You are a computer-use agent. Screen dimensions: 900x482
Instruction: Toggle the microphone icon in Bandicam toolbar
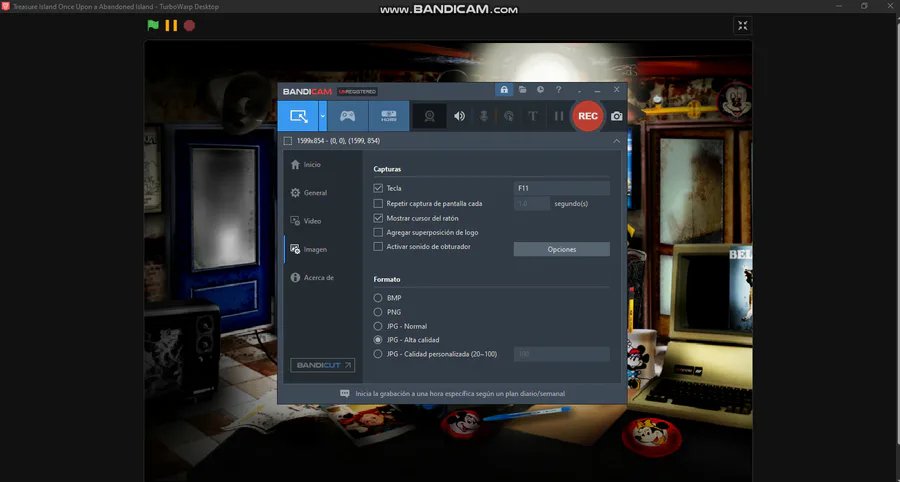click(x=484, y=116)
